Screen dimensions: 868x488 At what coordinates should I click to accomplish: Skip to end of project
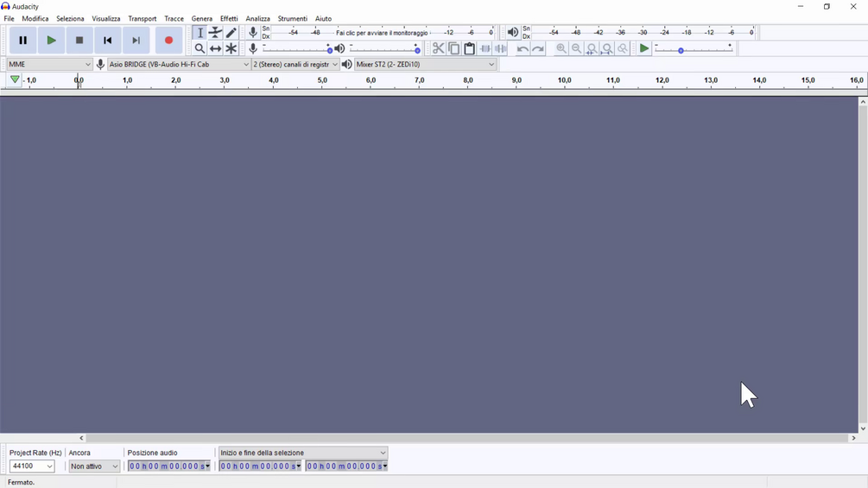tap(136, 41)
